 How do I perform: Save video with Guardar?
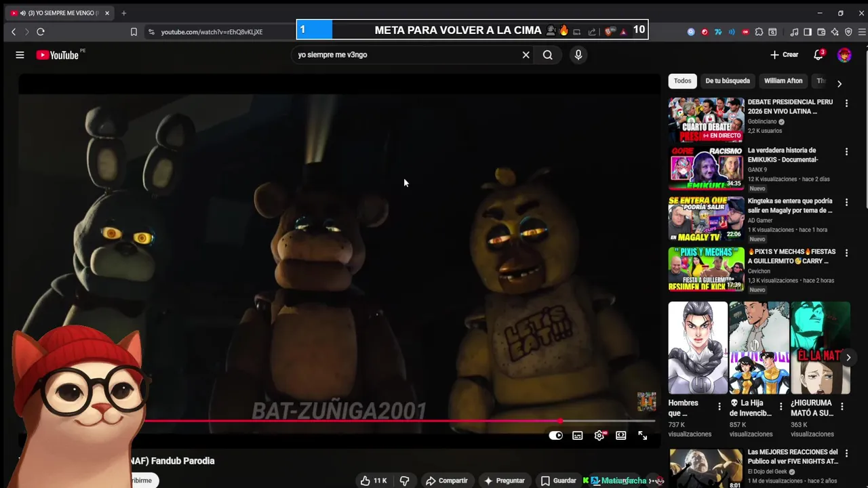tap(558, 481)
